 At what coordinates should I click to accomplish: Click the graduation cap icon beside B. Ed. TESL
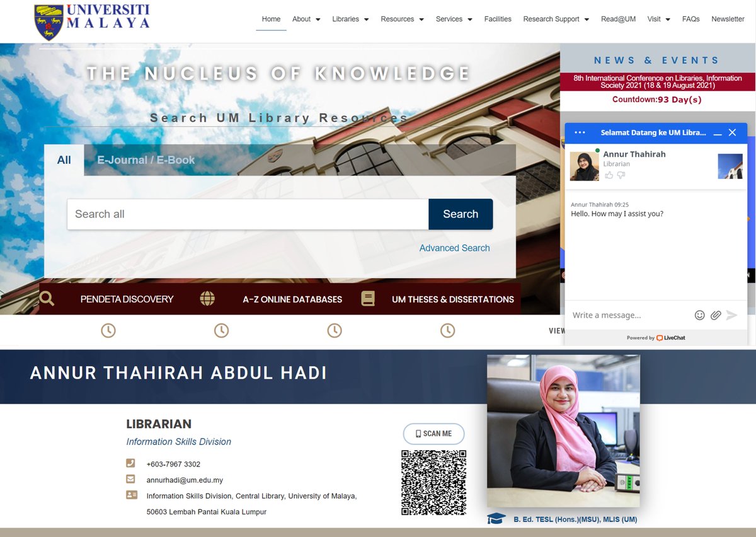[496, 519]
